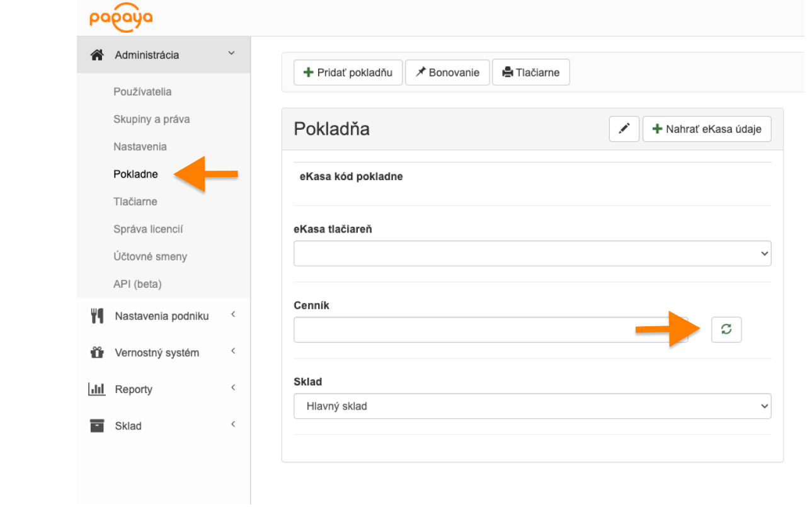Open the eKasa tlačiareň dropdown
This screenshot has height=507, width=812.
532,253
